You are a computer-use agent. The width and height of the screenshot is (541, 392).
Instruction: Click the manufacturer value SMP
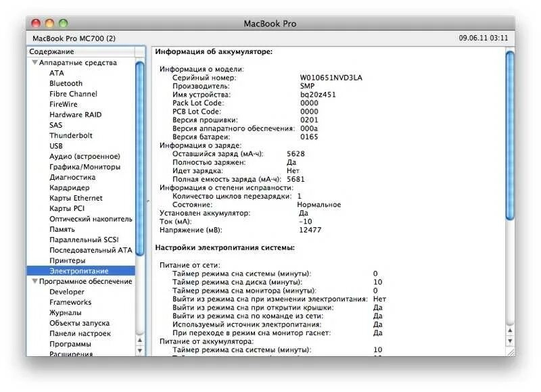coord(307,86)
